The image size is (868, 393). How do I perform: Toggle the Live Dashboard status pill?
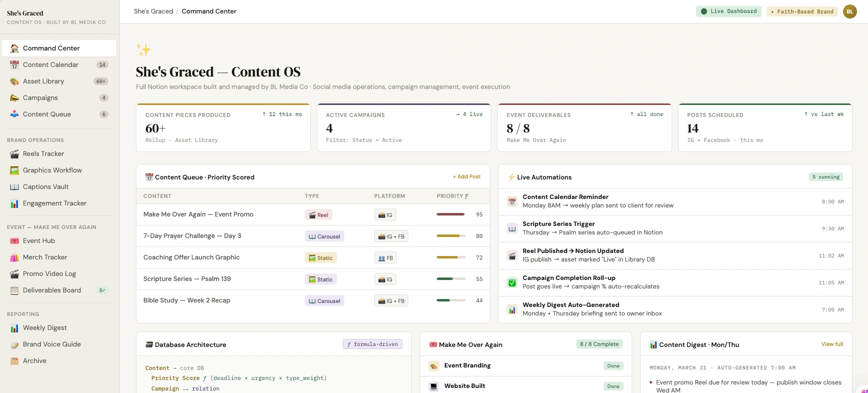pyautogui.click(x=729, y=11)
